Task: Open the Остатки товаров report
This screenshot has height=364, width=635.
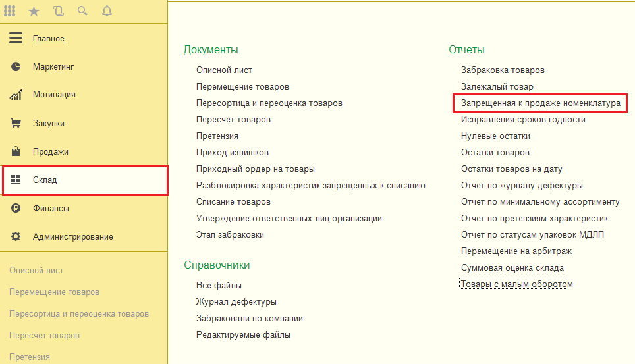Action: click(x=495, y=153)
